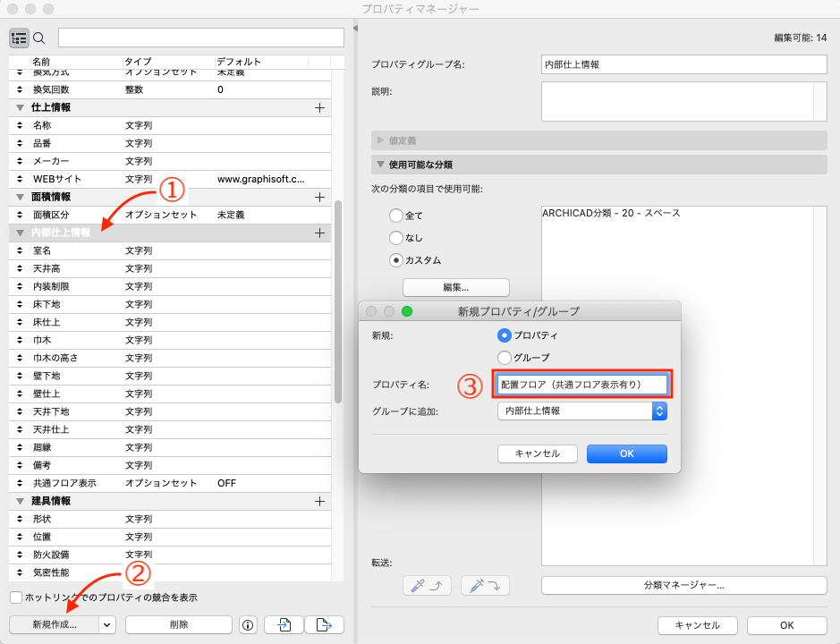Image resolution: width=840 pixels, height=644 pixels.
Task: Open the グループに追加 dropdown
Action: [582, 411]
